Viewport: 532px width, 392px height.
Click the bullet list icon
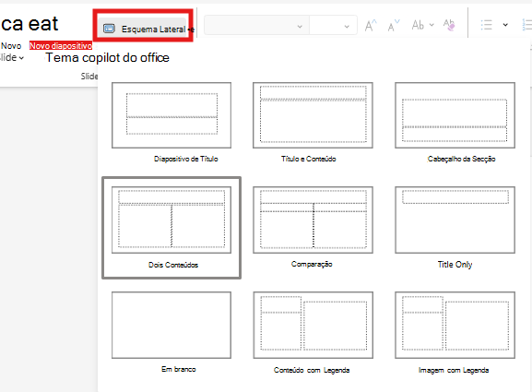(x=487, y=25)
